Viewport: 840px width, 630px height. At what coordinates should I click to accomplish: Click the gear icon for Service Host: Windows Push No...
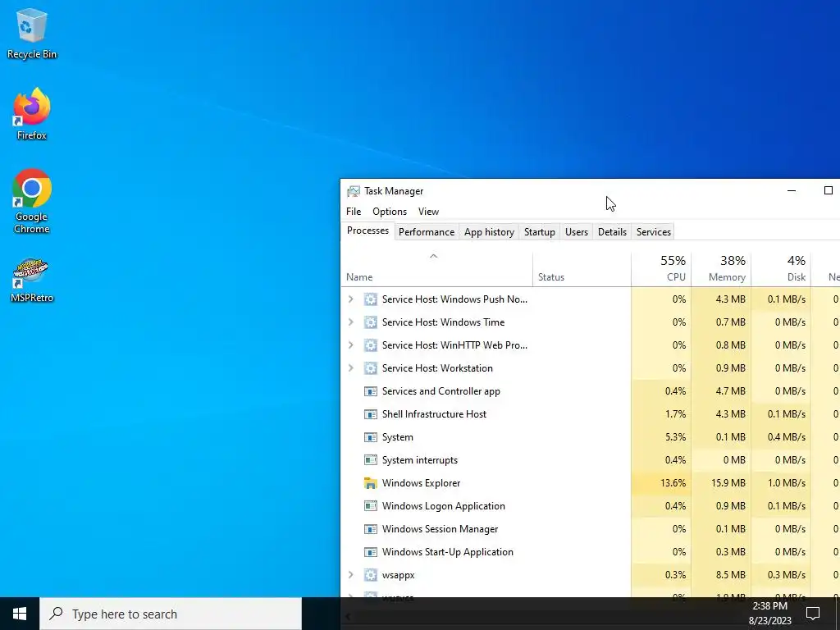click(x=370, y=299)
